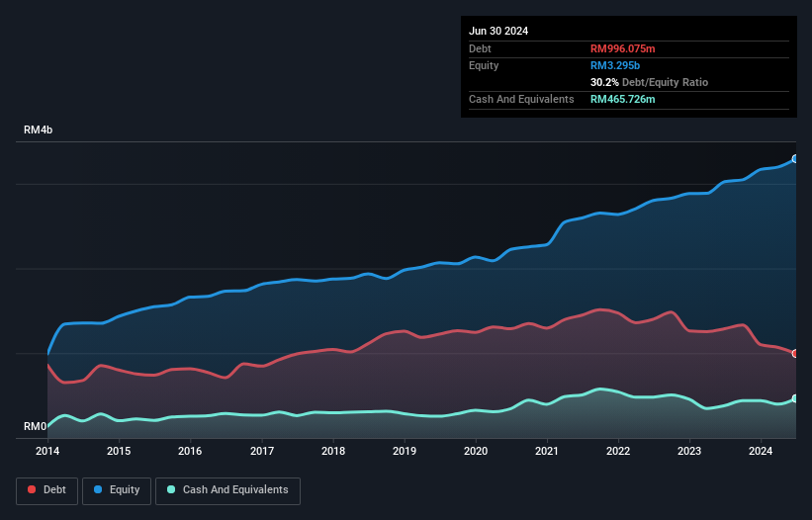Click the Jun 30 2024 tooltip date
This screenshot has height=520, width=812.
[498, 31]
